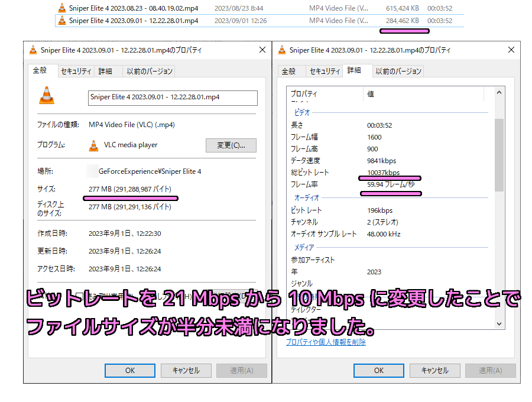
Task: Click the VLC icon of the 2023.08.23 file
Action: point(61,8)
